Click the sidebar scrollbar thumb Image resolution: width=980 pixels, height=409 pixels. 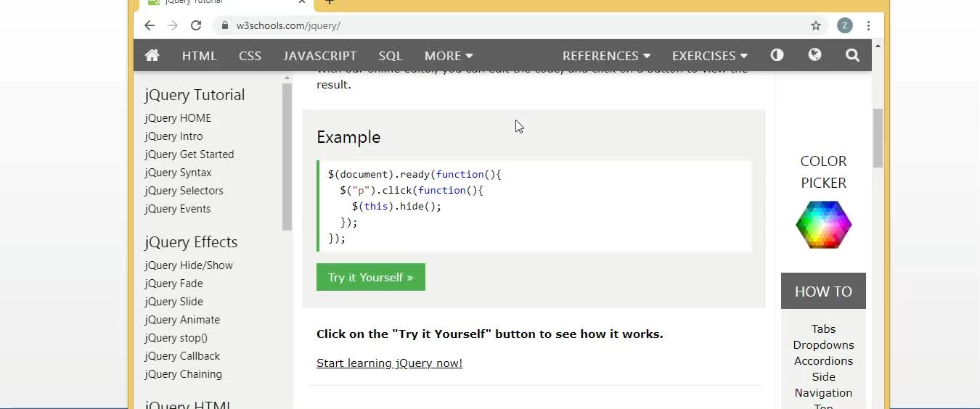287,157
